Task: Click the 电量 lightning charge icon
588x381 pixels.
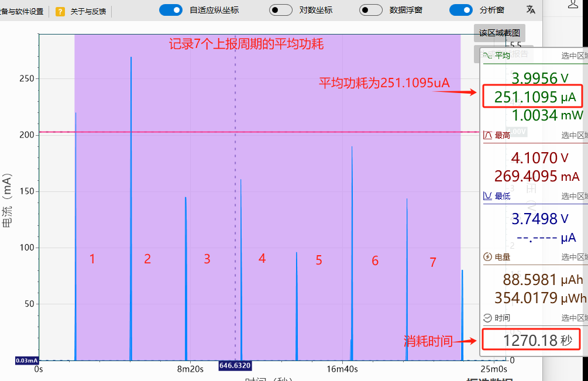Action: tap(487, 257)
